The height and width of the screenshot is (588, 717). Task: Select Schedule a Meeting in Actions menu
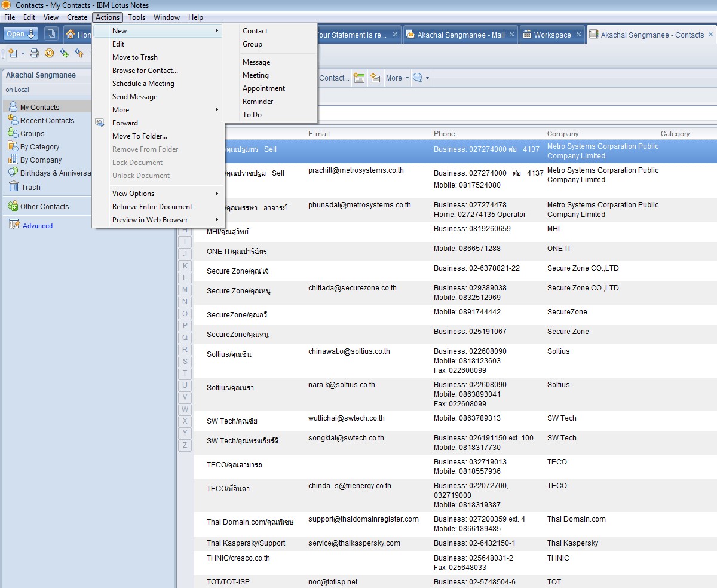tap(143, 84)
